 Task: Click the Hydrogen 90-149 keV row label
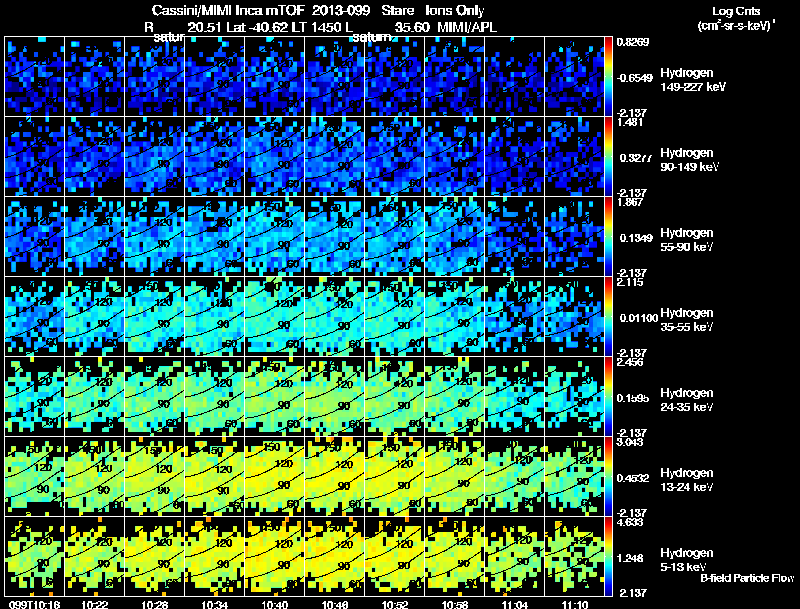point(690,160)
